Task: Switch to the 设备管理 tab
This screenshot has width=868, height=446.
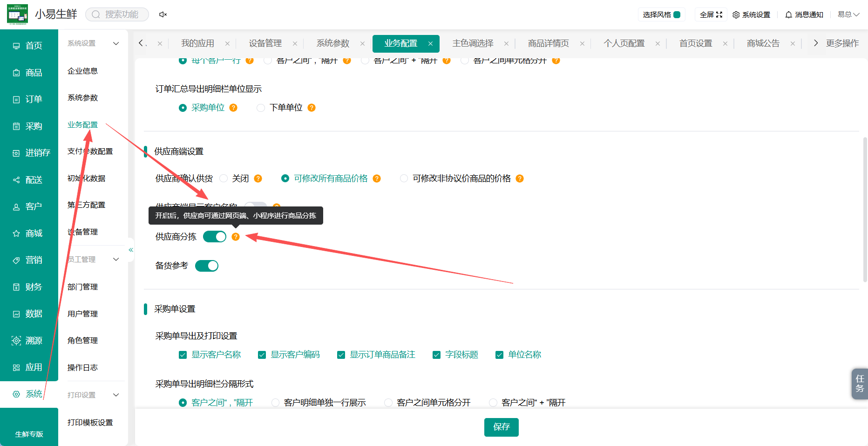Action: tap(265, 43)
